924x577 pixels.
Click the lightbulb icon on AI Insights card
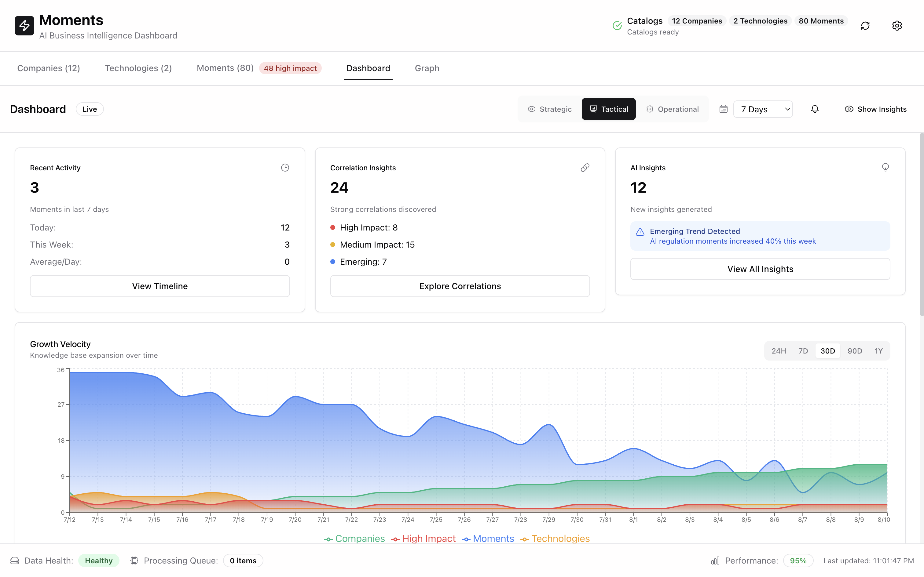885,167
